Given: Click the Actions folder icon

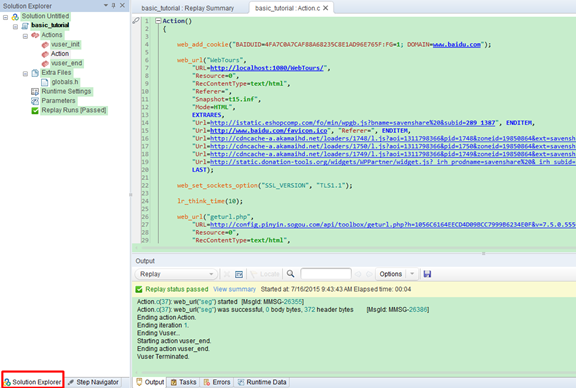Looking at the screenshot, I should coord(35,35).
